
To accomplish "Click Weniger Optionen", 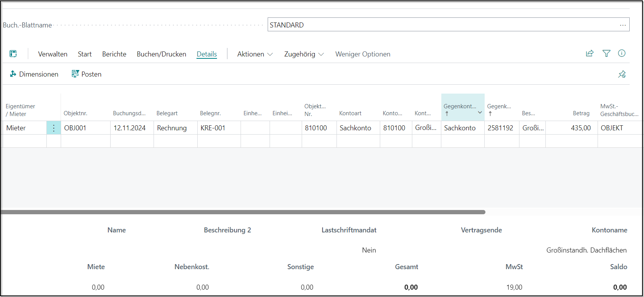I will (362, 54).
